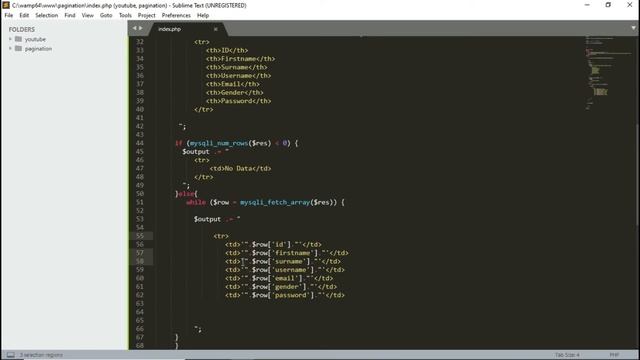This screenshot has height=360, width=640.
Task: Open the Find menu
Action: [70, 15]
